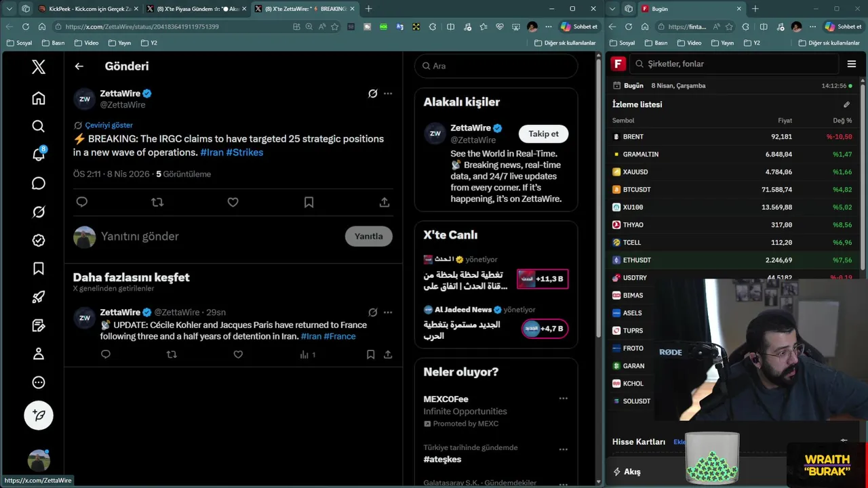Open tab list dropdown in right browser
868x488 pixels.
tap(612, 9)
